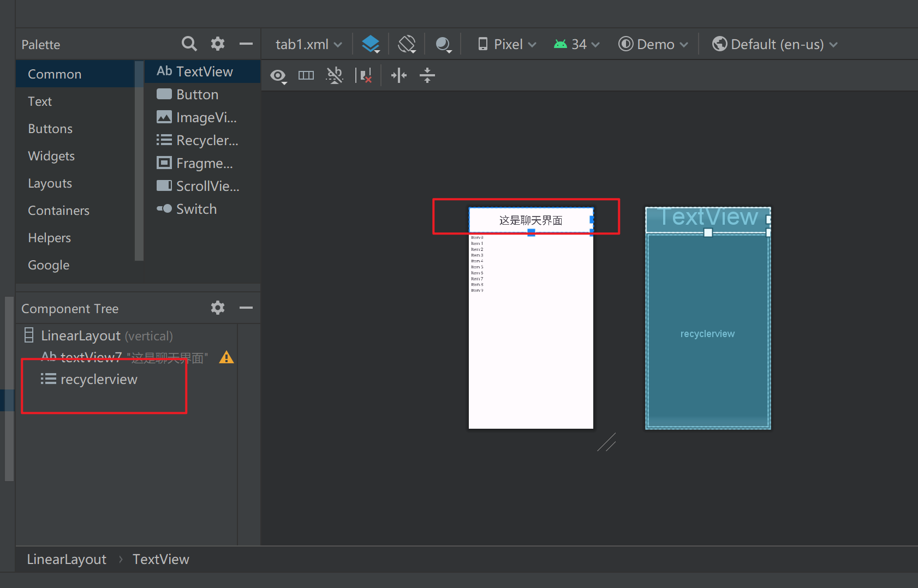918x588 pixels.
Task: Choose RecyclerView widget in palette
Action: pos(202,140)
